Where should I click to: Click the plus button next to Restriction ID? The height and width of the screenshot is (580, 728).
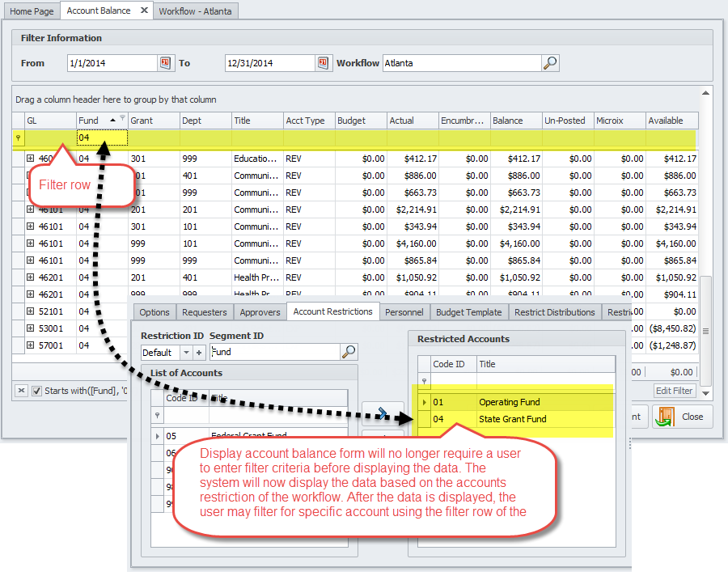point(199,353)
